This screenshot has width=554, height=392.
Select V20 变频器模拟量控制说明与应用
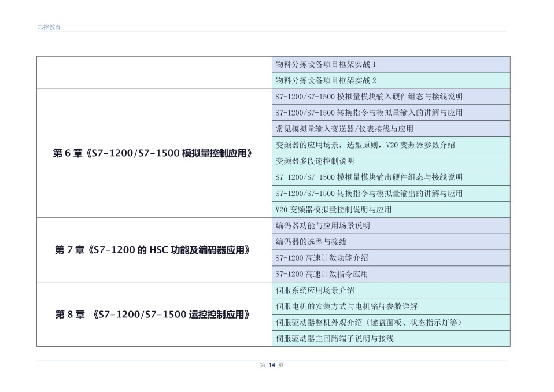pos(391,209)
